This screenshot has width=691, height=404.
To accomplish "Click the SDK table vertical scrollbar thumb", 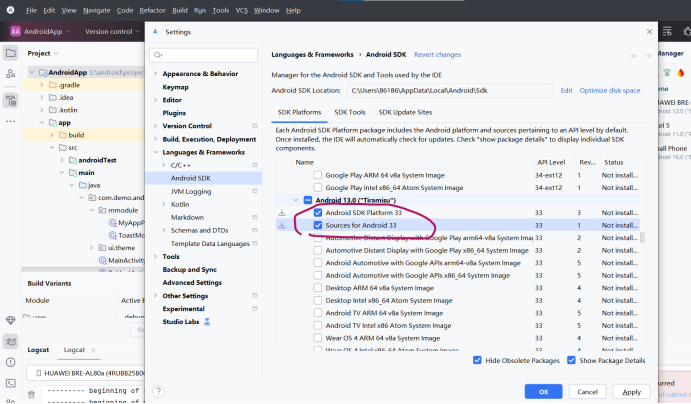I will click(643, 237).
